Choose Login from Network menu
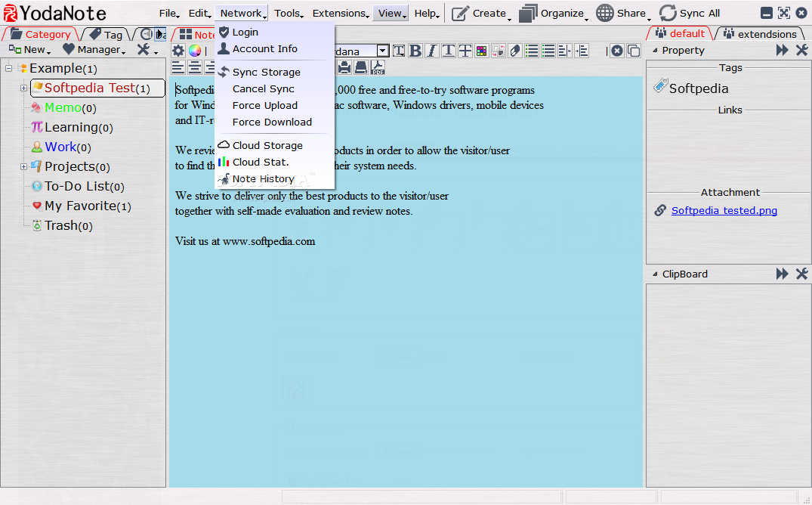This screenshot has width=812, height=505. click(274, 33)
